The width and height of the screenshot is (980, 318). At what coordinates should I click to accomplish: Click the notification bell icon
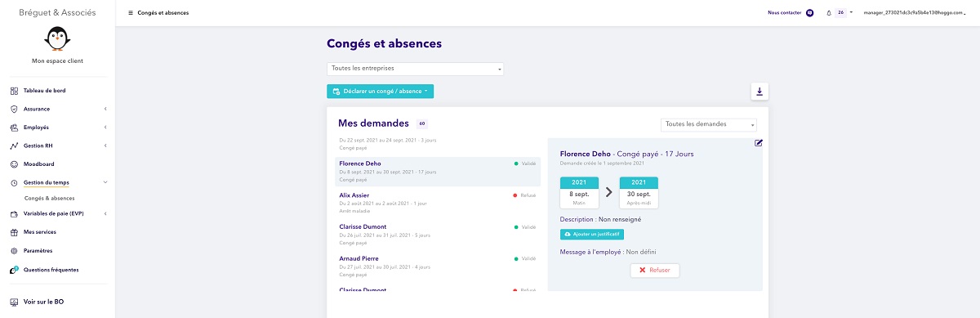829,13
